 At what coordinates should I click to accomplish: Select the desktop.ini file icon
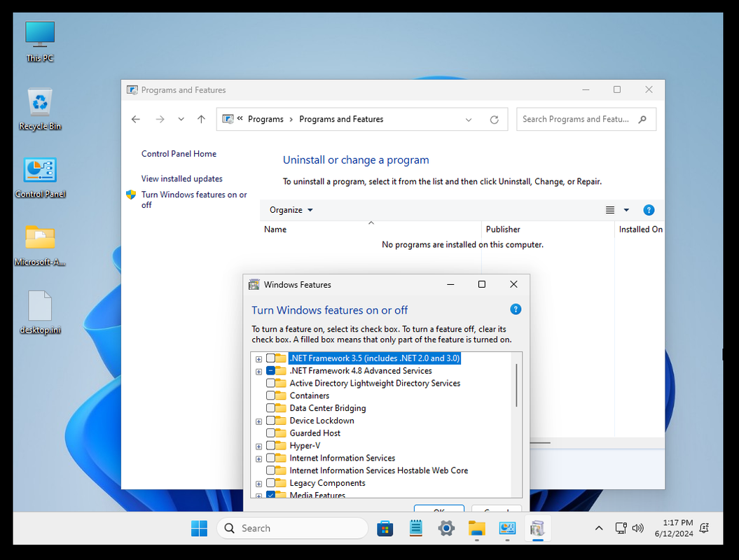[40, 312]
